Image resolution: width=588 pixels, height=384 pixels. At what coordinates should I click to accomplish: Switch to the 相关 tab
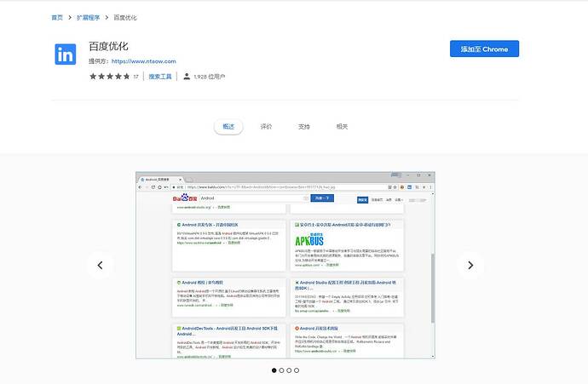pos(342,127)
